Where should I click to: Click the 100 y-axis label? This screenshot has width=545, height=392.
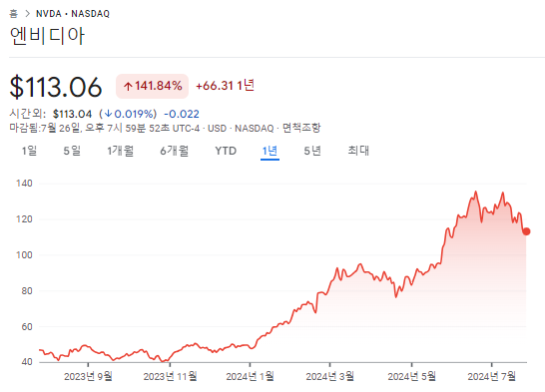coord(24,255)
